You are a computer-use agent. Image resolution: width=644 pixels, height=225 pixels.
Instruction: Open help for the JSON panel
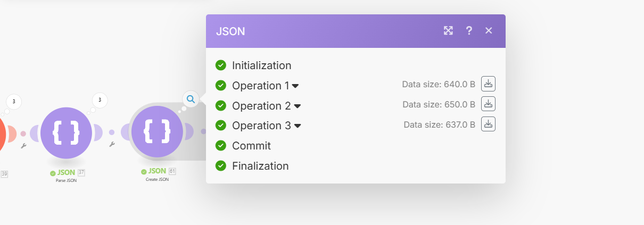click(469, 31)
